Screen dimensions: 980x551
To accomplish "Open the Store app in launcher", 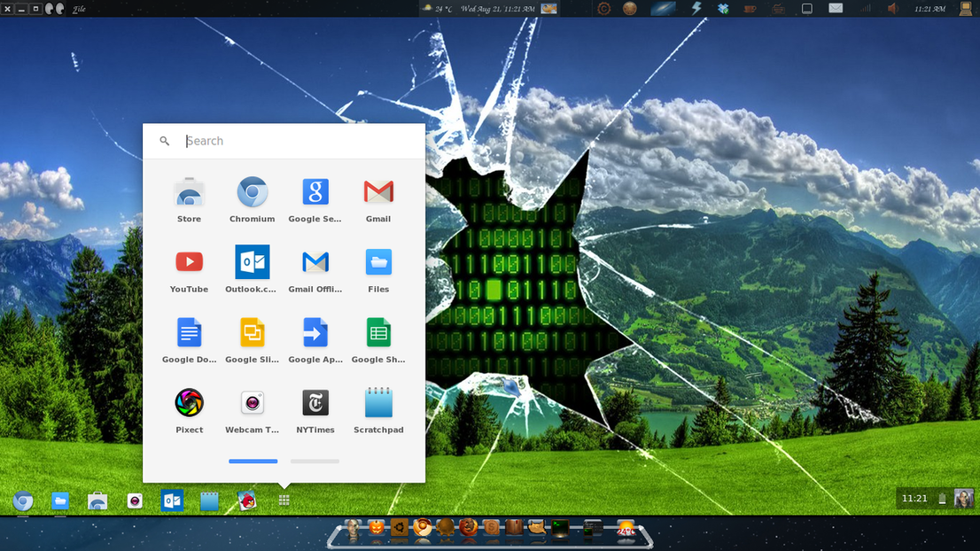I will pos(189,200).
